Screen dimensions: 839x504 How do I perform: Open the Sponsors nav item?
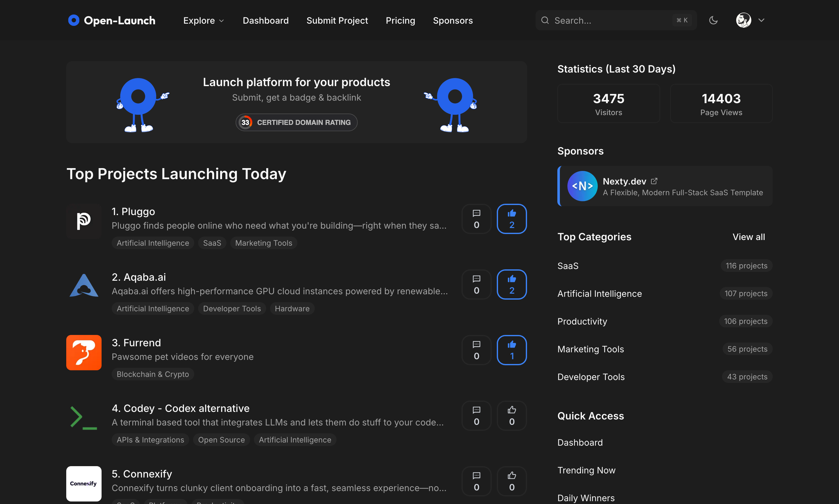click(x=453, y=21)
